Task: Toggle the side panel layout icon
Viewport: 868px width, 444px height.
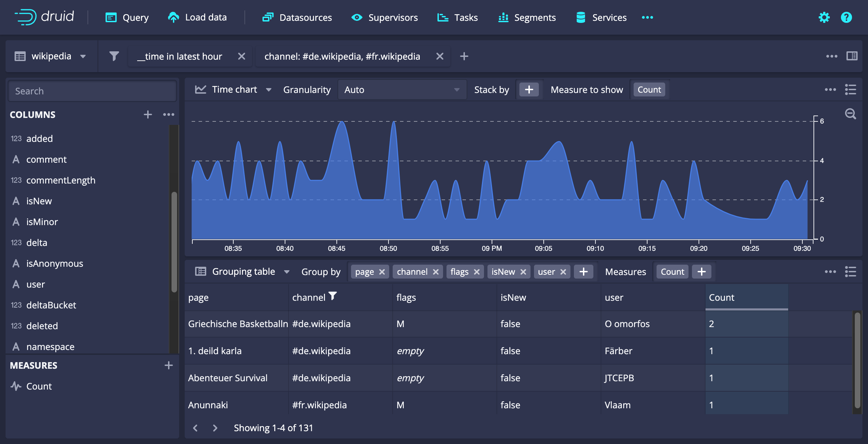Action: (x=852, y=56)
